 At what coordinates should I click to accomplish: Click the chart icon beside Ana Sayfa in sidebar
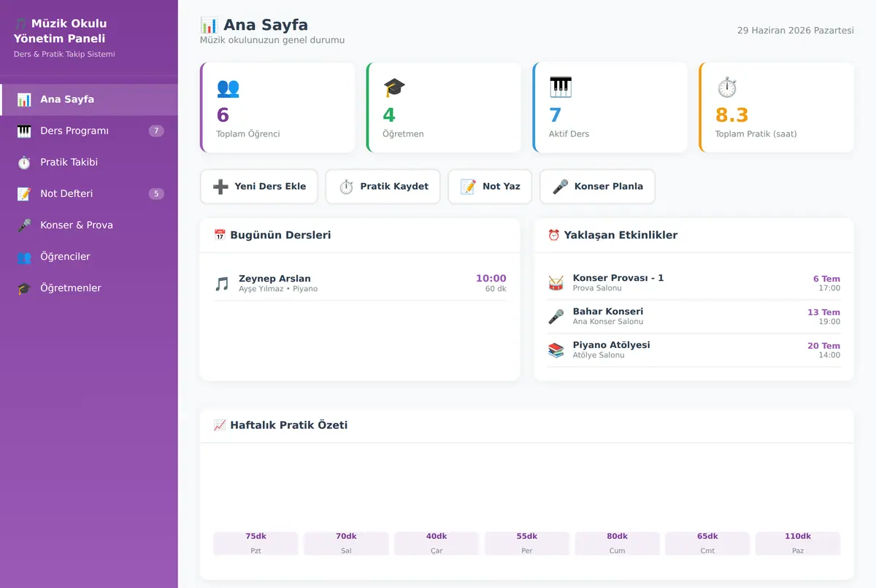point(24,100)
